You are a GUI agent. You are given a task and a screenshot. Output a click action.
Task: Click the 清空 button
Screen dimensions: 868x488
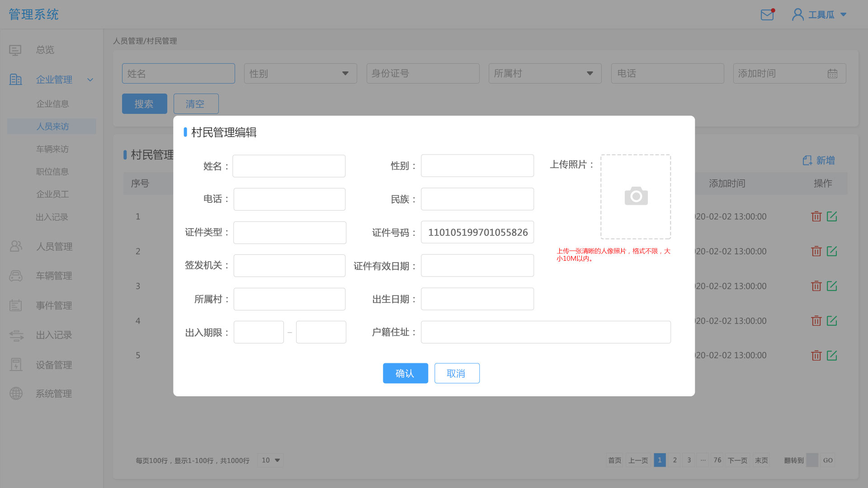tap(196, 104)
